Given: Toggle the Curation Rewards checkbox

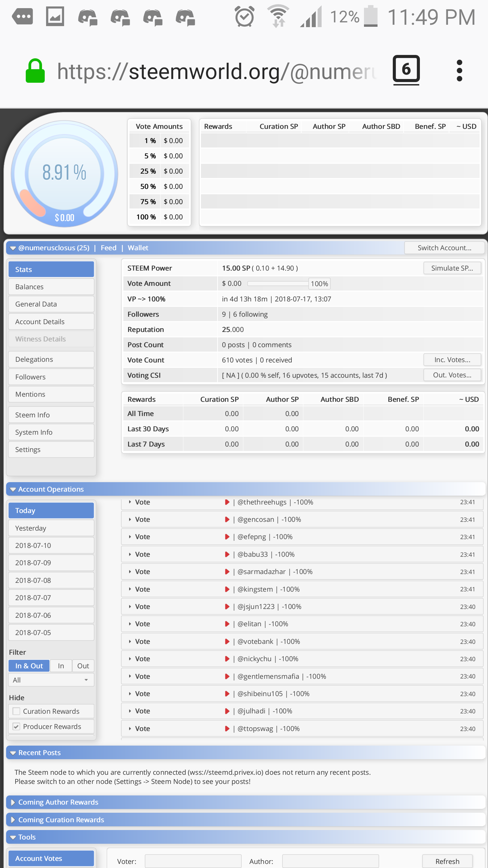Looking at the screenshot, I should point(16,711).
